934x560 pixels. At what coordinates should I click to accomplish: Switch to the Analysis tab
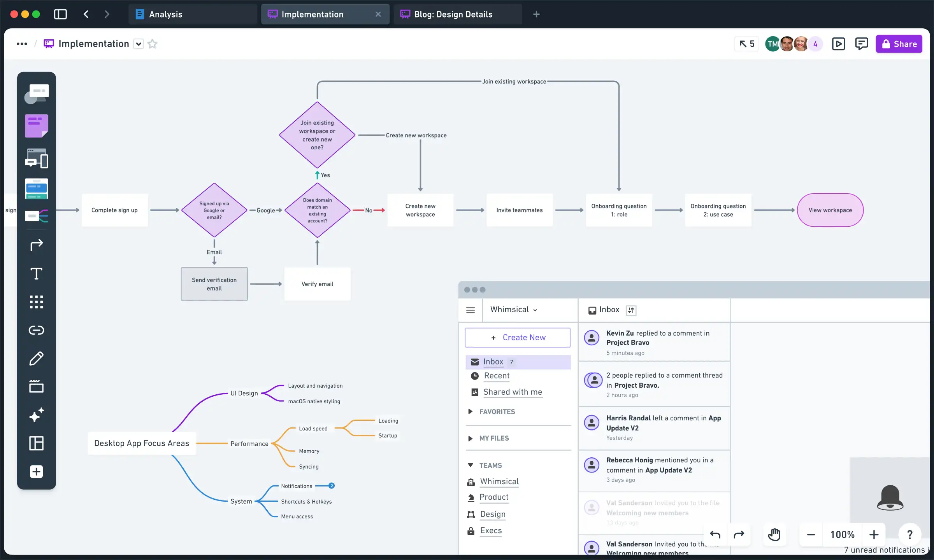coord(166,14)
